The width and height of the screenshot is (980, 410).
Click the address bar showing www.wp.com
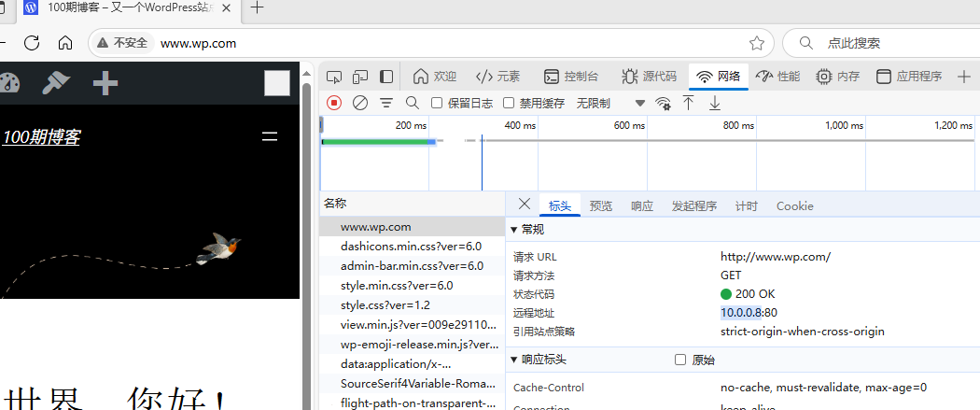point(431,43)
